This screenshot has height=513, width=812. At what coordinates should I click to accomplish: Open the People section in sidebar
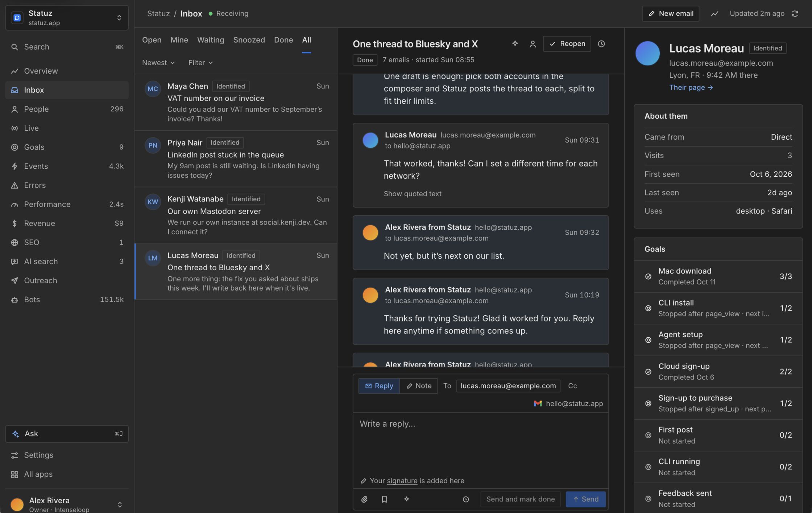[x=67, y=109]
